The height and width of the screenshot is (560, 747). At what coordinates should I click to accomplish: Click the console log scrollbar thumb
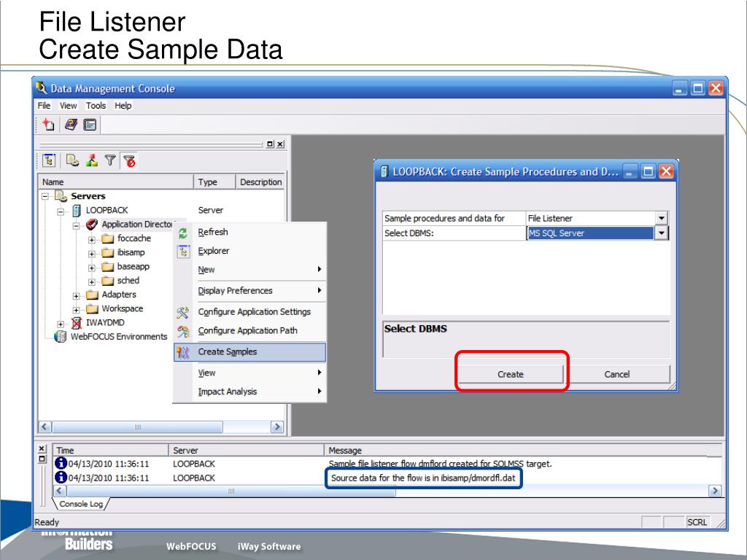231,491
